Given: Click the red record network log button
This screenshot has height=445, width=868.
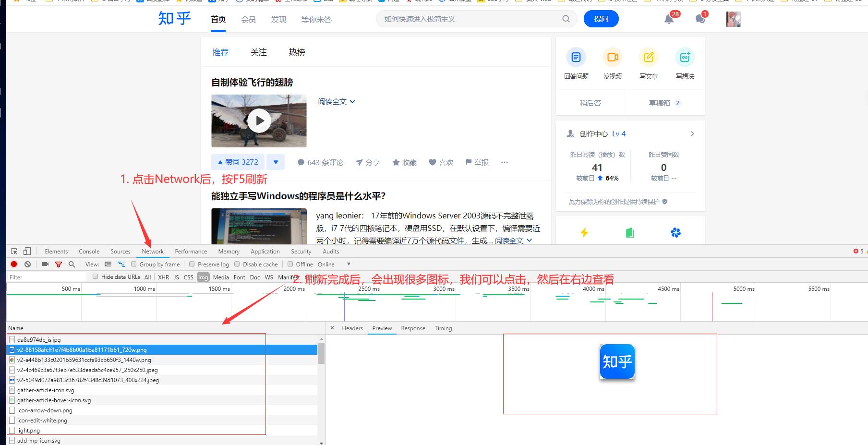Looking at the screenshot, I should (14, 264).
